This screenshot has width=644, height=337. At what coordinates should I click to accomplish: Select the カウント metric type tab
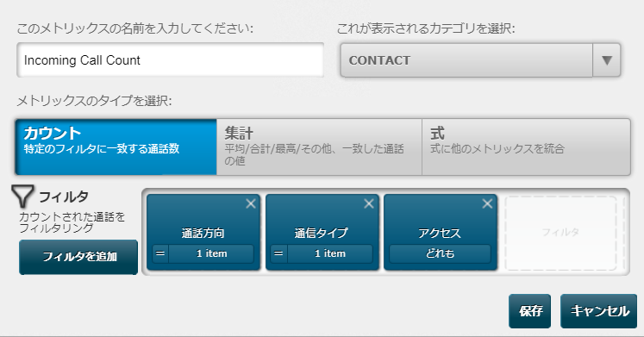click(x=116, y=147)
